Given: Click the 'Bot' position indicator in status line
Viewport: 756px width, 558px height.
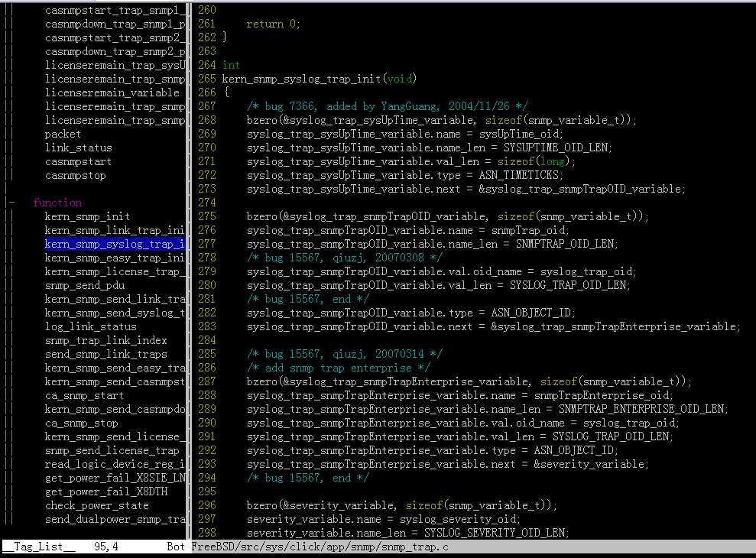Looking at the screenshot, I should [176, 547].
